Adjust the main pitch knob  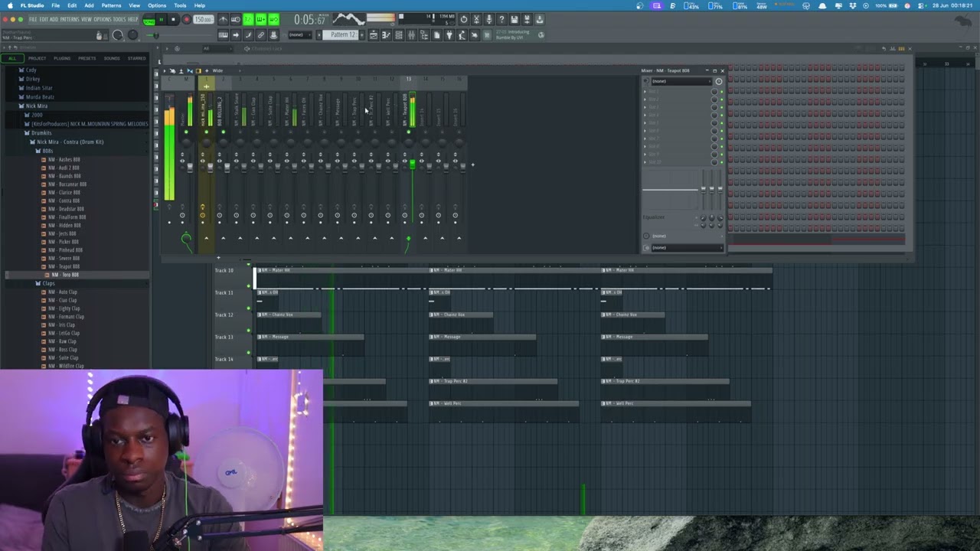pos(132,35)
